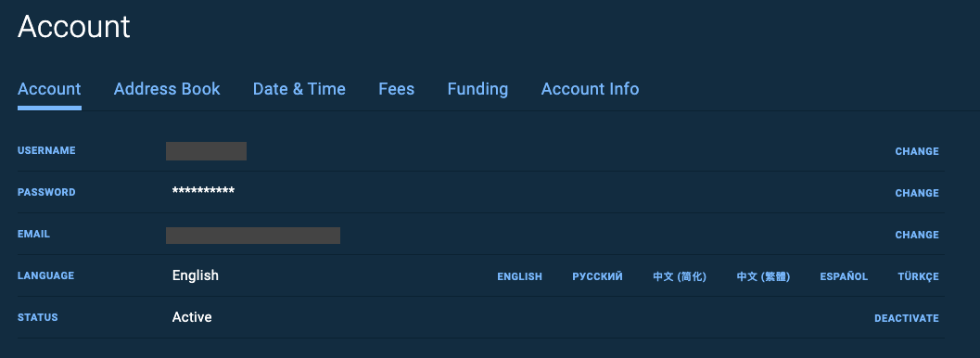Select the Account tab
This screenshot has width=980, height=358.
(x=49, y=89)
